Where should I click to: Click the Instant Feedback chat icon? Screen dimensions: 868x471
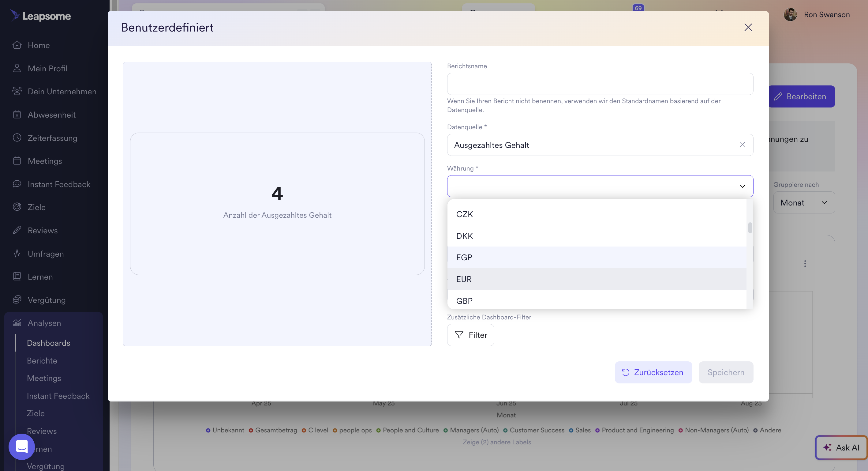pyautogui.click(x=17, y=184)
